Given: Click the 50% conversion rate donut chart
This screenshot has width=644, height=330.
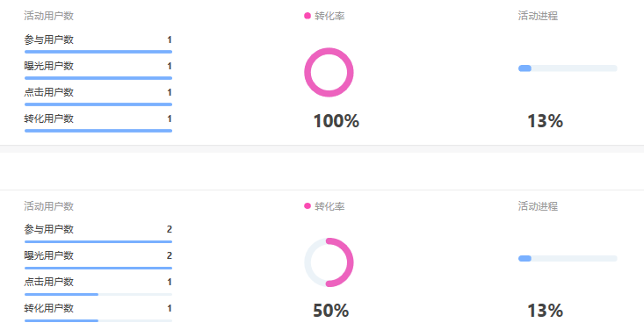Looking at the screenshot, I should tap(329, 262).
